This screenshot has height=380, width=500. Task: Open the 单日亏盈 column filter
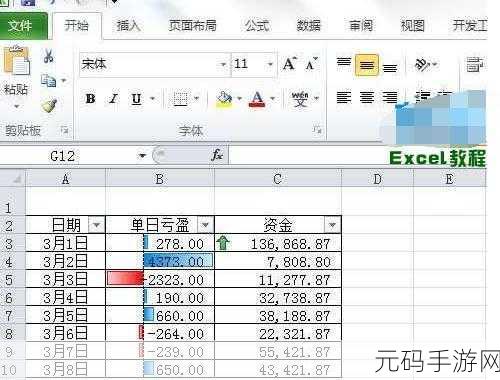click(205, 225)
